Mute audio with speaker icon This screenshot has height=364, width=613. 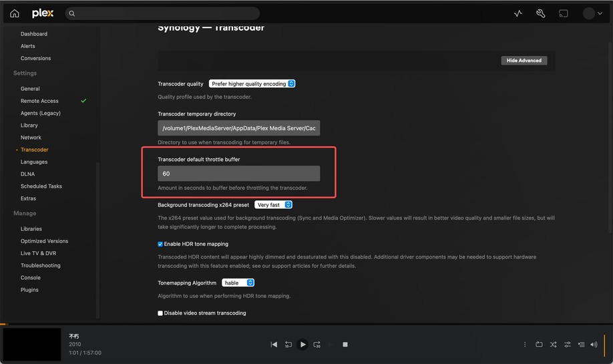594,345
